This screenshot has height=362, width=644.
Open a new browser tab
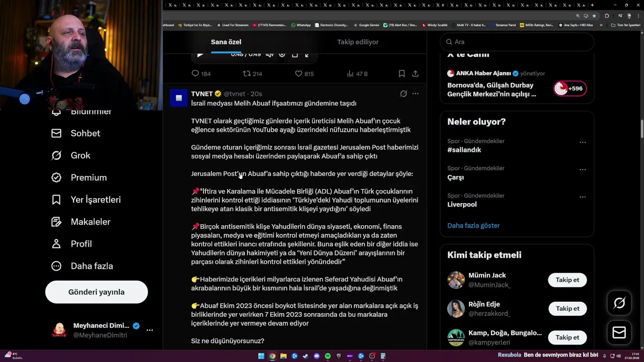pos(592,5)
